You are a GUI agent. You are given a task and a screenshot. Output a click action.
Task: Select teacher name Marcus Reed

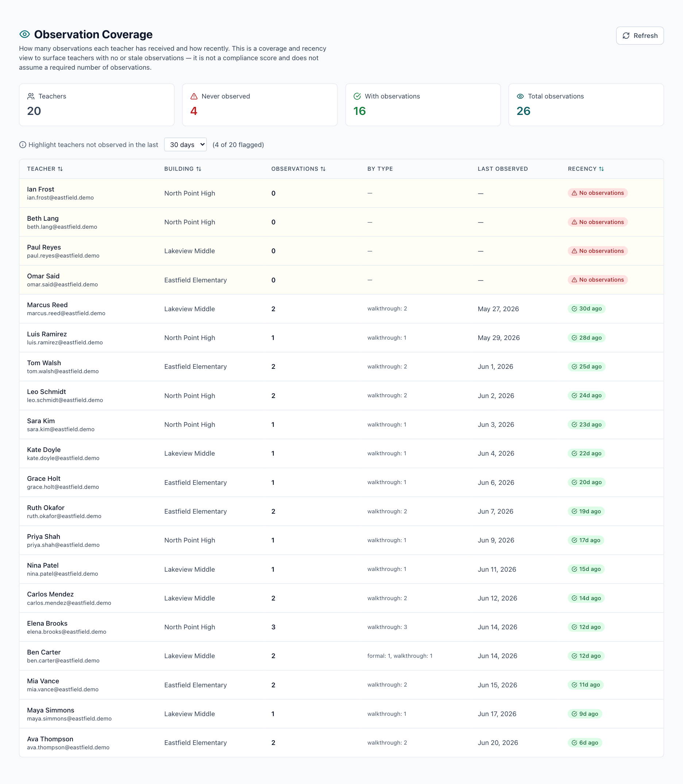[x=47, y=305]
